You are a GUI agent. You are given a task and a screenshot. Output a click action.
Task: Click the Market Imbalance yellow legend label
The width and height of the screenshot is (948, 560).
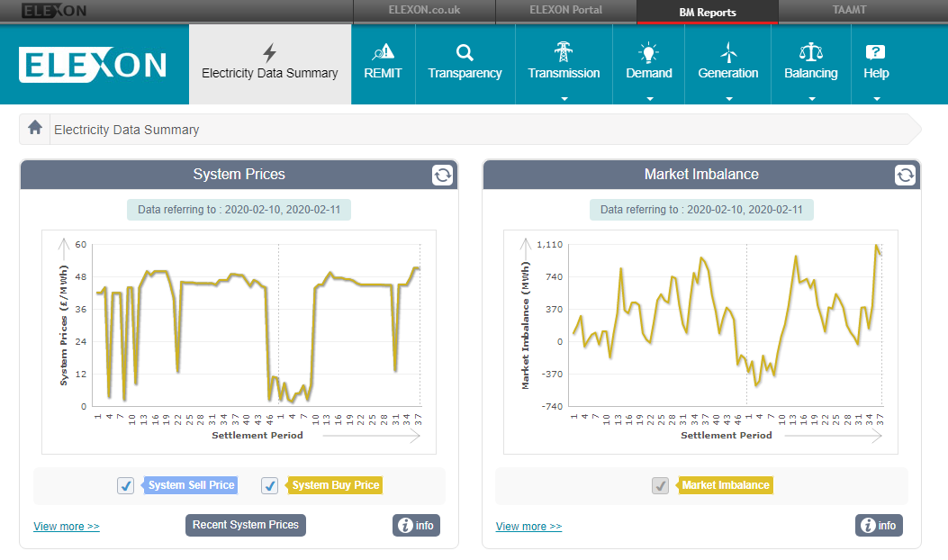[x=726, y=485]
